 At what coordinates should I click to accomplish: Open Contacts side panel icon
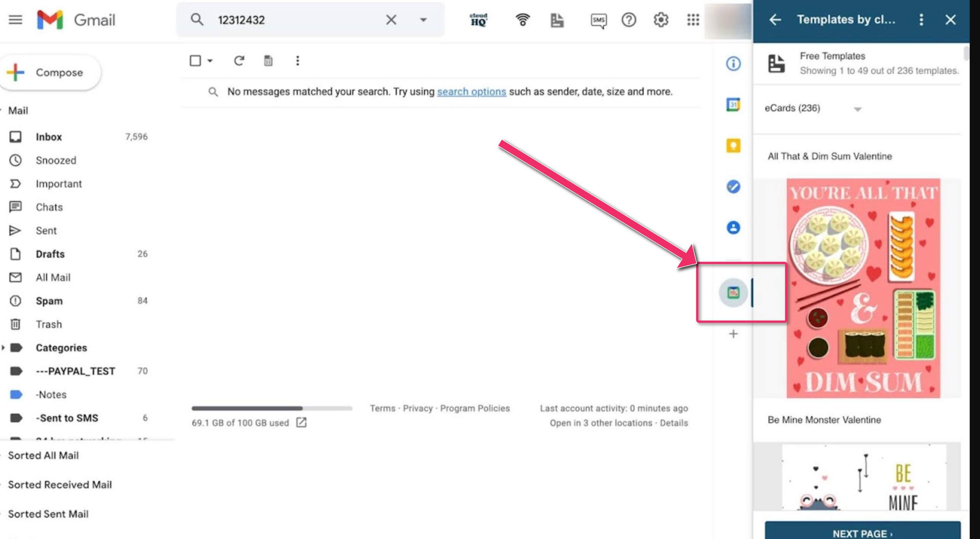coord(733,228)
